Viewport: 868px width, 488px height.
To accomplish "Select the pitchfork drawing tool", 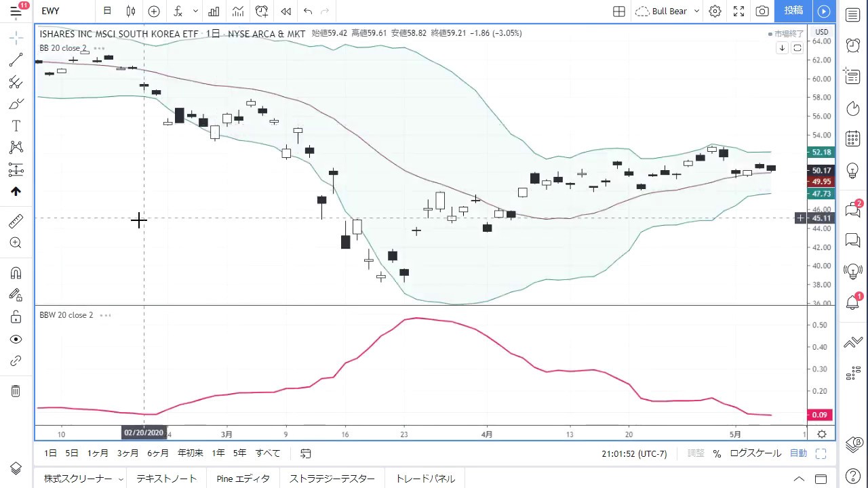I will click(x=16, y=82).
